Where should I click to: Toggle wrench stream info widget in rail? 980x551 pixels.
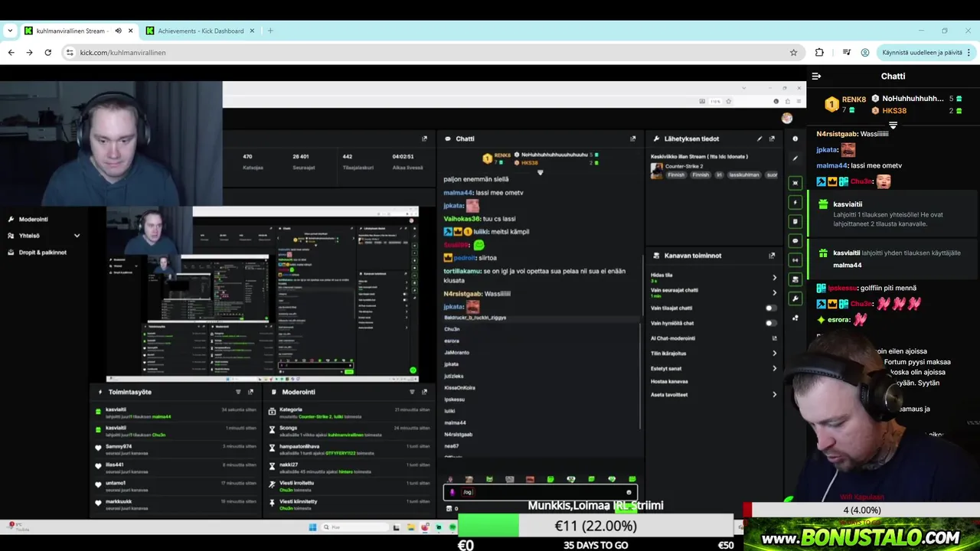click(795, 298)
